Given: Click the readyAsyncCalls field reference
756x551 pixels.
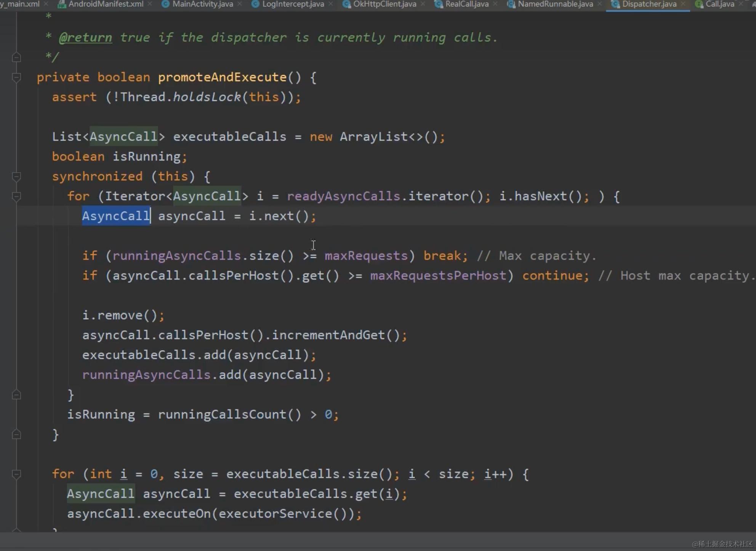Looking at the screenshot, I should click(x=343, y=196).
